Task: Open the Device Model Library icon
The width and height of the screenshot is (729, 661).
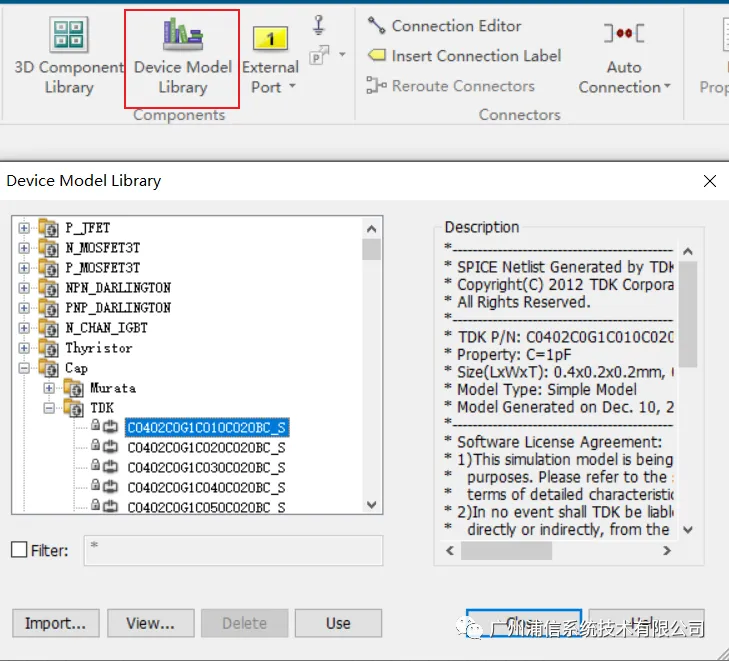Action: click(x=183, y=34)
